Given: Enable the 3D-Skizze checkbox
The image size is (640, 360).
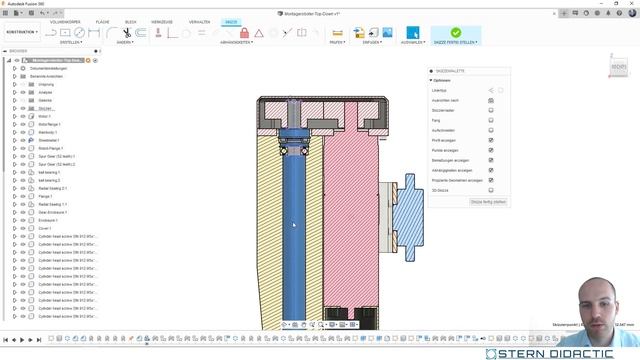Looking at the screenshot, I should (x=491, y=190).
